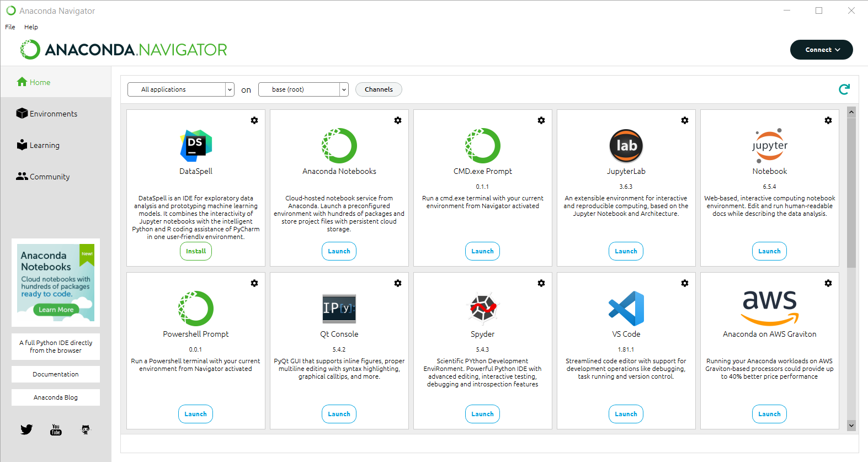Refresh the applications list icon
The width and height of the screenshot is (868, 462).
844,89
